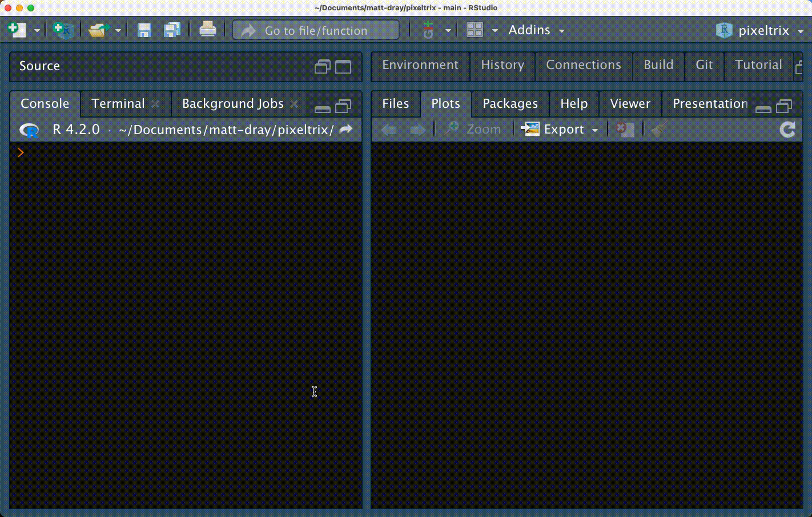Switch to the Terminal tab
This screenshot has height=517, width=812.
pyautogui.click(x=118, y=104)
